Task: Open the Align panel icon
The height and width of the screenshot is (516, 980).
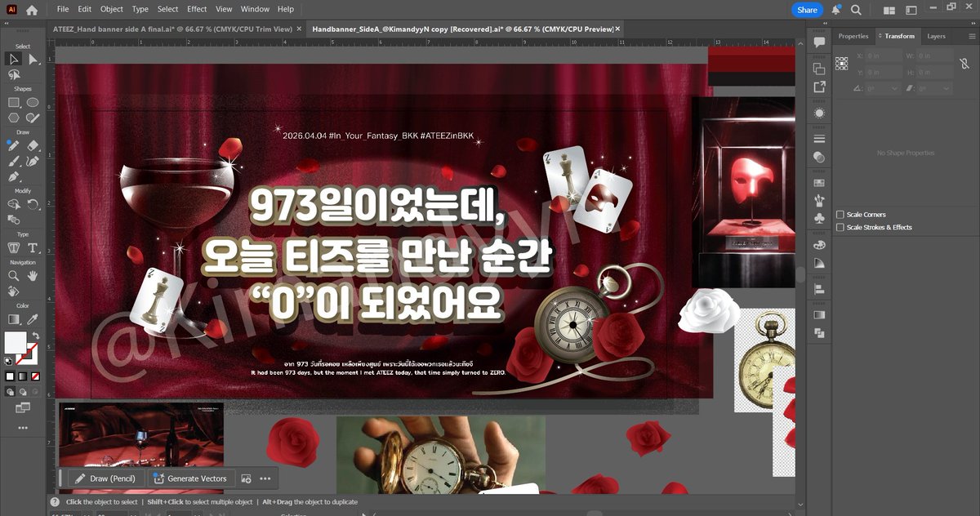Action: (x=819, y=289)
